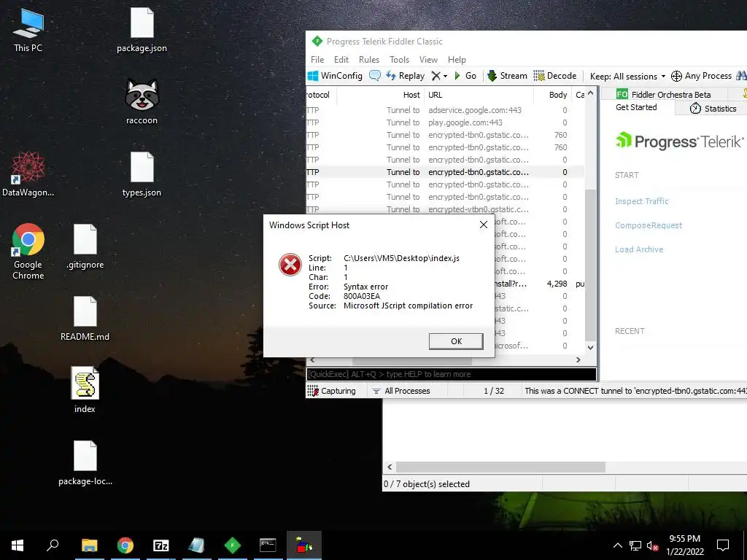Viewport: 747px width, 560px height.
Task: Click the QuickExec command input box
Action: click(451, 374)
